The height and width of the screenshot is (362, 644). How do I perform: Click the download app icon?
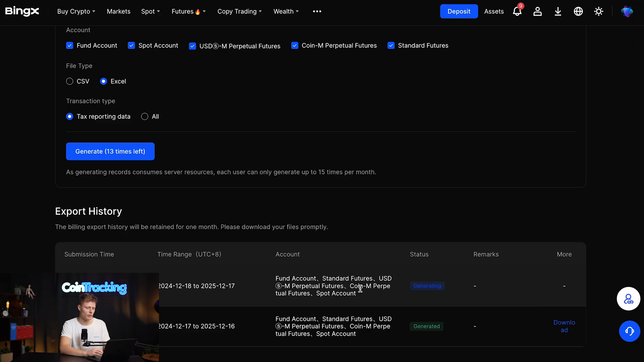(558, 11)
